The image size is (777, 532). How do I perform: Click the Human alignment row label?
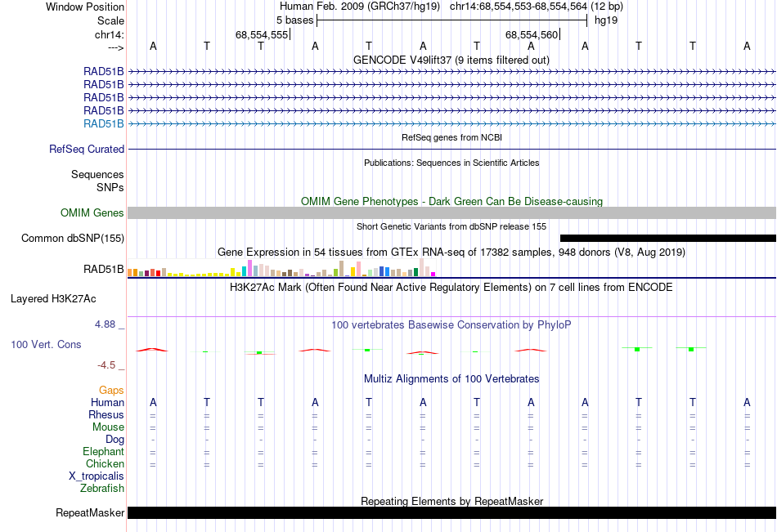(107, 402)
